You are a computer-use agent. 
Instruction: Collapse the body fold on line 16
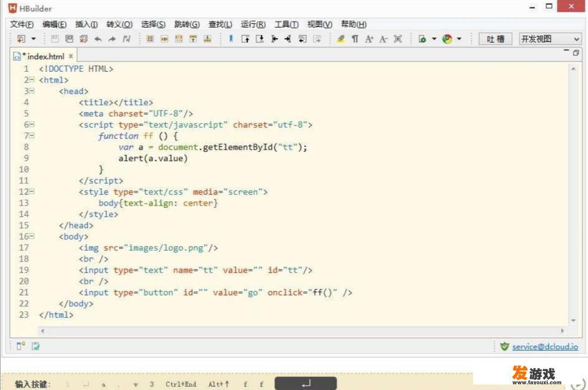coord(32,236)
